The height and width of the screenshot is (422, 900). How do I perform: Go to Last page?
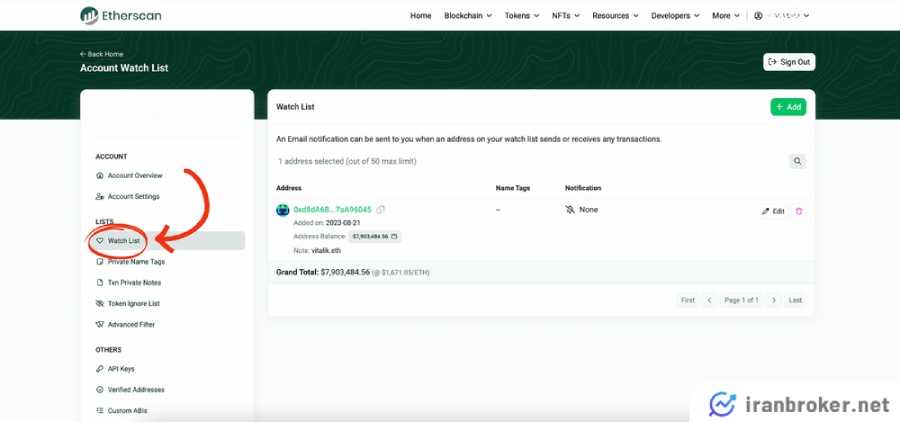pos(795,300)
